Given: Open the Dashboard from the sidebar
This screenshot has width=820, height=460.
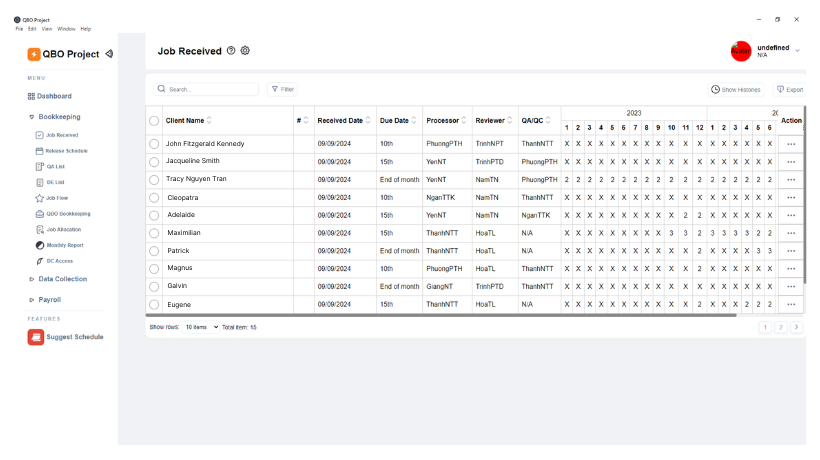Looking at the screenshot, I should [54, 96].
